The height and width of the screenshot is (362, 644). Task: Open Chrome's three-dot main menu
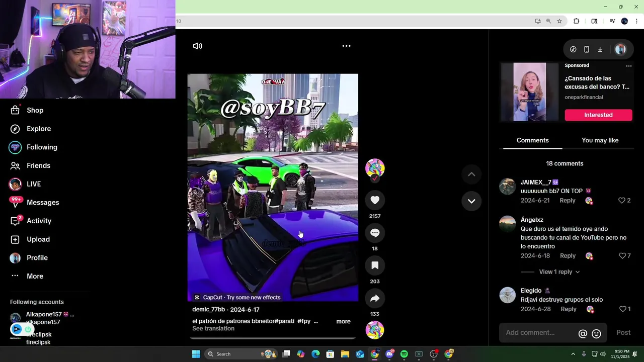(x=636, y=21)
